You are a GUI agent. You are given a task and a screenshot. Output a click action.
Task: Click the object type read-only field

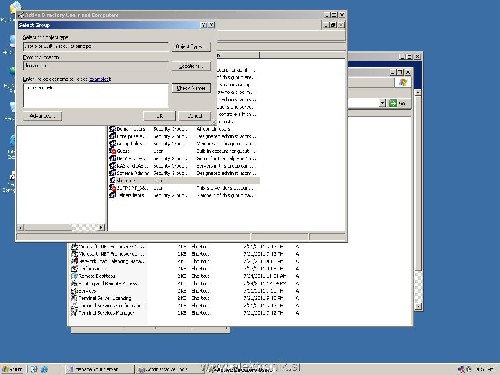(96, 46)
